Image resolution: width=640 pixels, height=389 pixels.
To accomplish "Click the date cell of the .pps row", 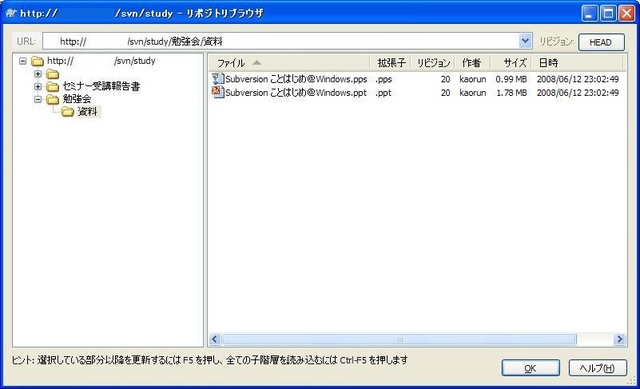I will 578,79.
